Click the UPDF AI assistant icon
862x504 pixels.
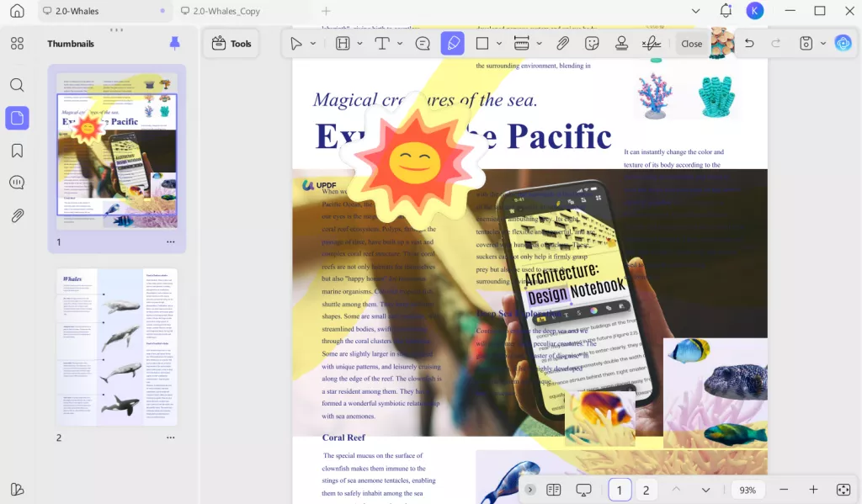(843, 44)
